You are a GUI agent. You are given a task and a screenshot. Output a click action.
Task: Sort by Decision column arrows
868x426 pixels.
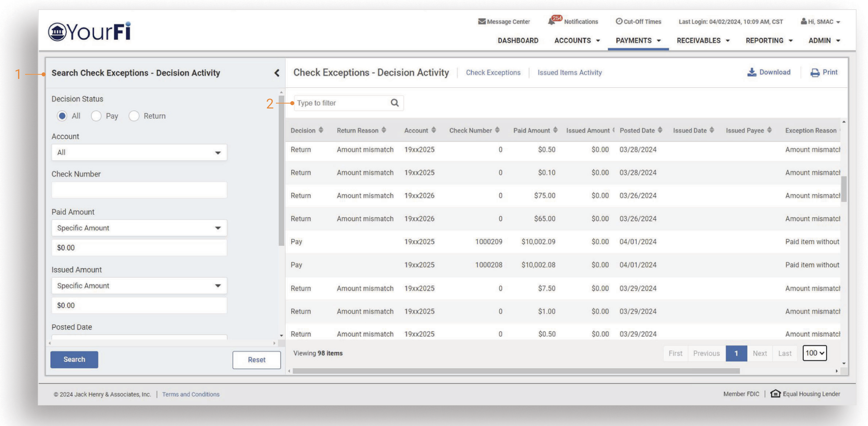(x=321, y=130)
